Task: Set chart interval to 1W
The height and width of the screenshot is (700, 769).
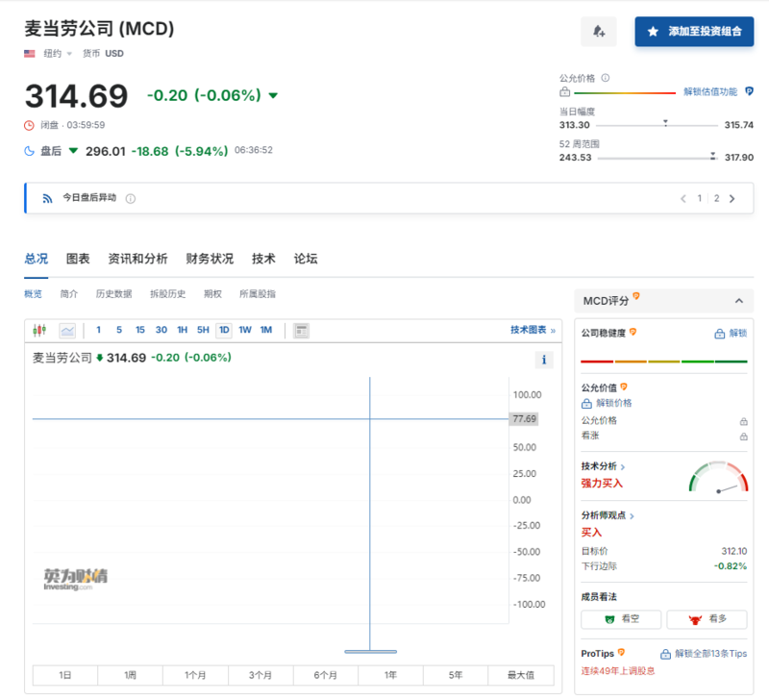Action: click(245, 330)
